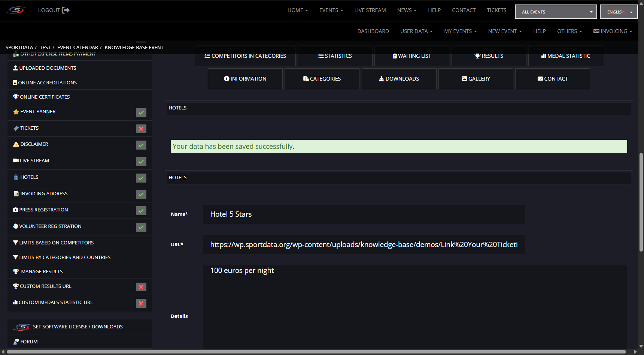Click the star icon beside Event Banner
The width and height of the screenshot is (644, 355).
coord(16,112)
